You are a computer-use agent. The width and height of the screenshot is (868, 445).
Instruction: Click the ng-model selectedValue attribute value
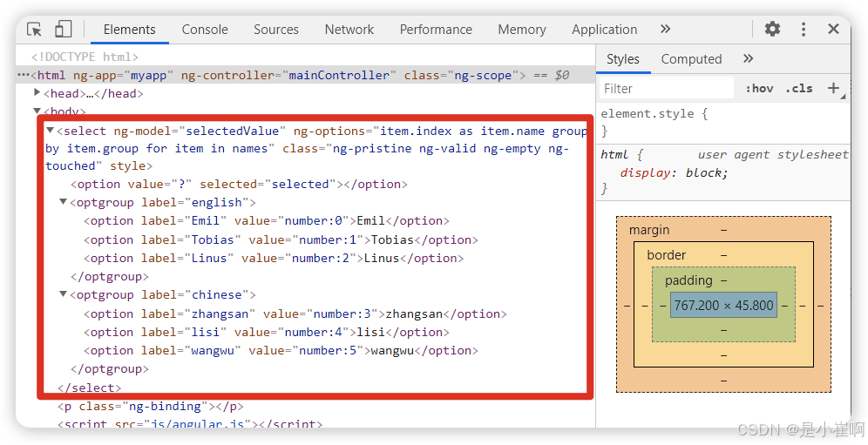(233, 131)
